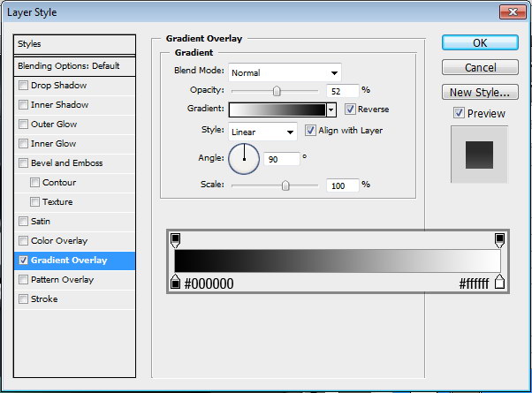Click the Opacity slider handle

[x=277, y=91]
